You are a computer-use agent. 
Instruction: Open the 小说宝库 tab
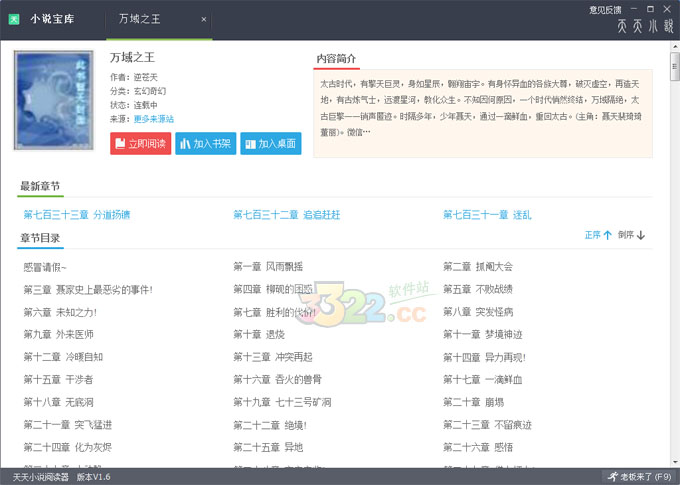pos(52,19)
